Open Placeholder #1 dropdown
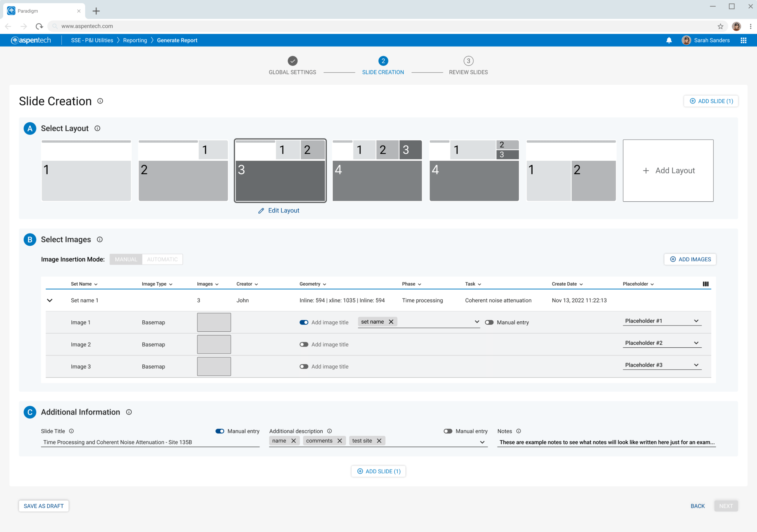Viewport: 757px width, 532px height. pos(662,321)
